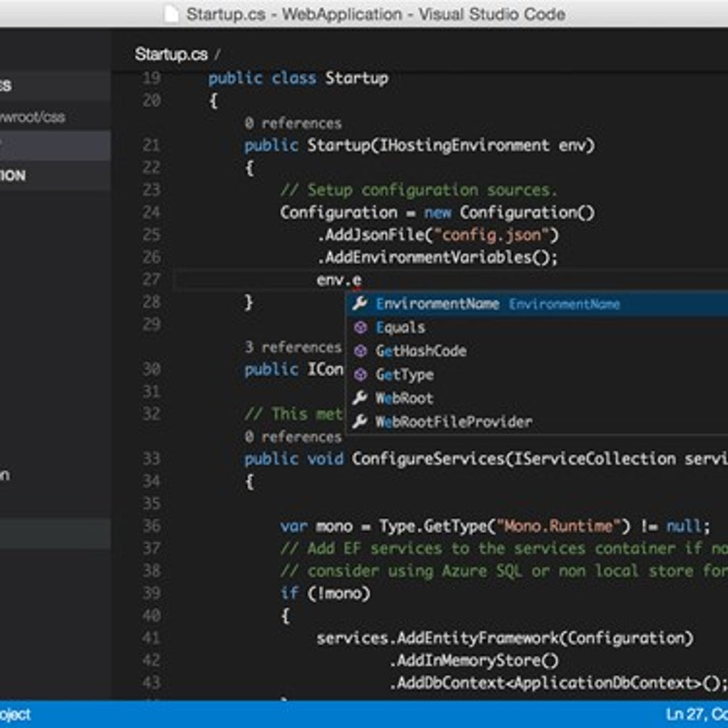Image resolution: width=728 pixels, height=728 pixels.
Task: Select the wrench icon beside EnvironmentName suggestion
Action: click(x=360, y=303)
